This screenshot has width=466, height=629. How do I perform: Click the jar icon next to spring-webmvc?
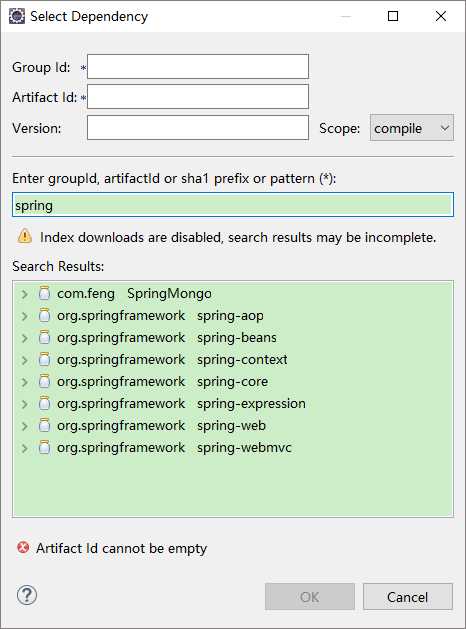(44, 447)
